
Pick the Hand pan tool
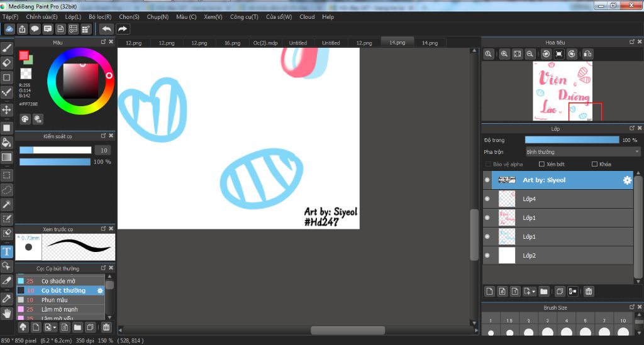tap(7, 312)
